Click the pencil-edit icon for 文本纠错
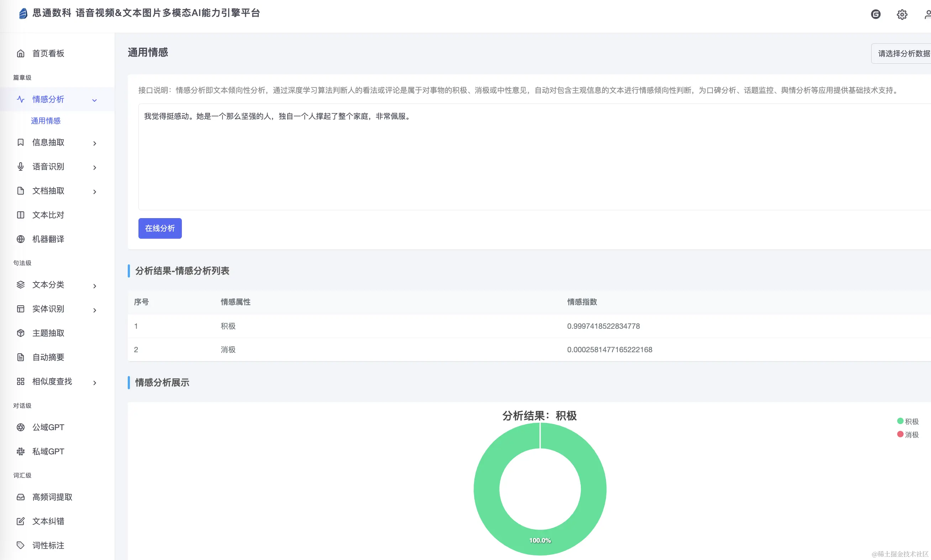 (21, 521)
